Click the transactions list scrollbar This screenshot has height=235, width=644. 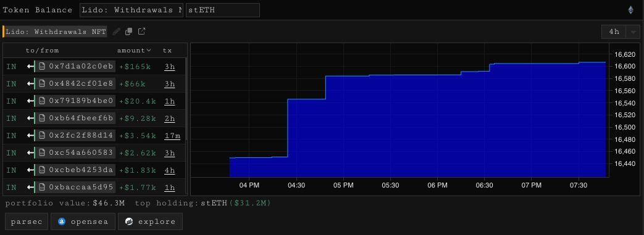pyautogui.click(x=186, y=99)
